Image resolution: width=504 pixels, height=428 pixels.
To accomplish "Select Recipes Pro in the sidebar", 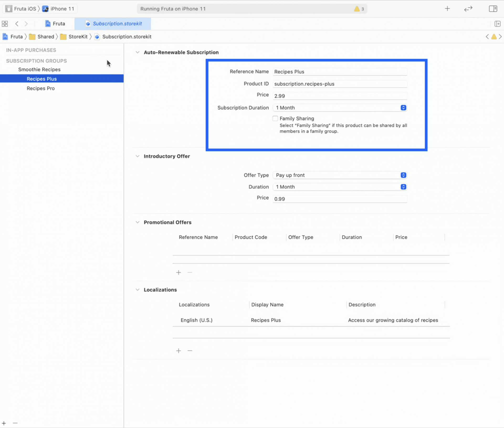I will 41,88.
